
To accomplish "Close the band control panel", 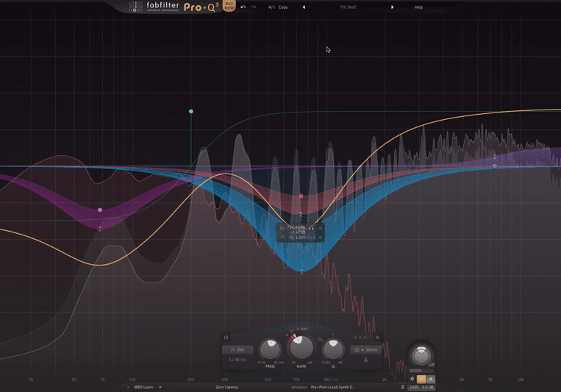I will [377, 338].
